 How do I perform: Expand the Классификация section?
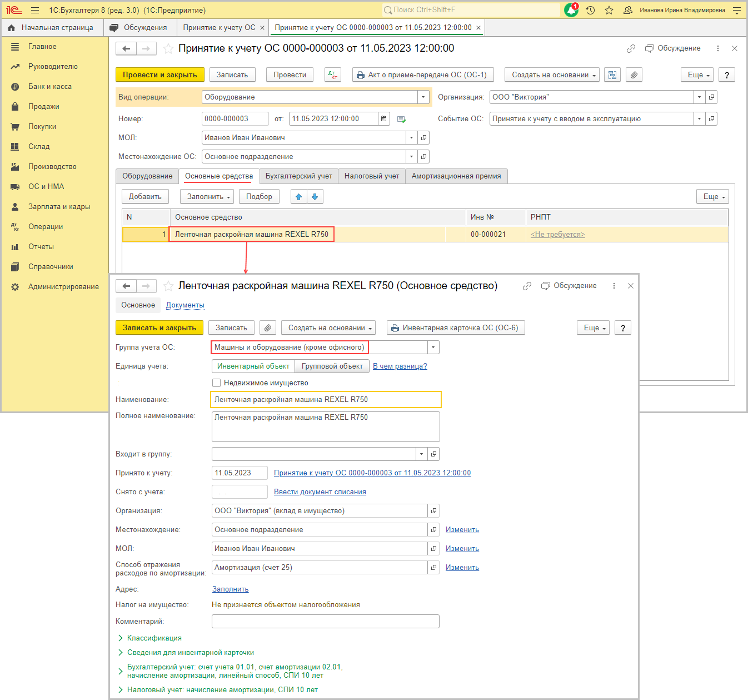(154, 638)
